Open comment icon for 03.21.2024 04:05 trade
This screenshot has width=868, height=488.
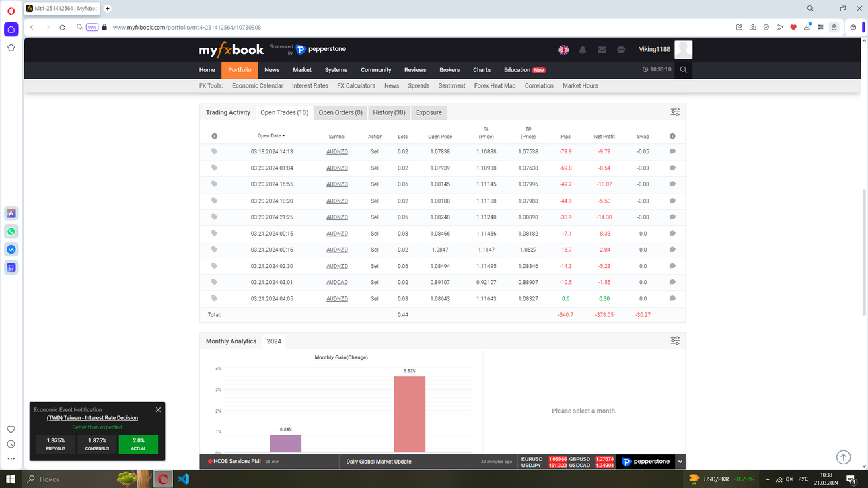[672, 299]
